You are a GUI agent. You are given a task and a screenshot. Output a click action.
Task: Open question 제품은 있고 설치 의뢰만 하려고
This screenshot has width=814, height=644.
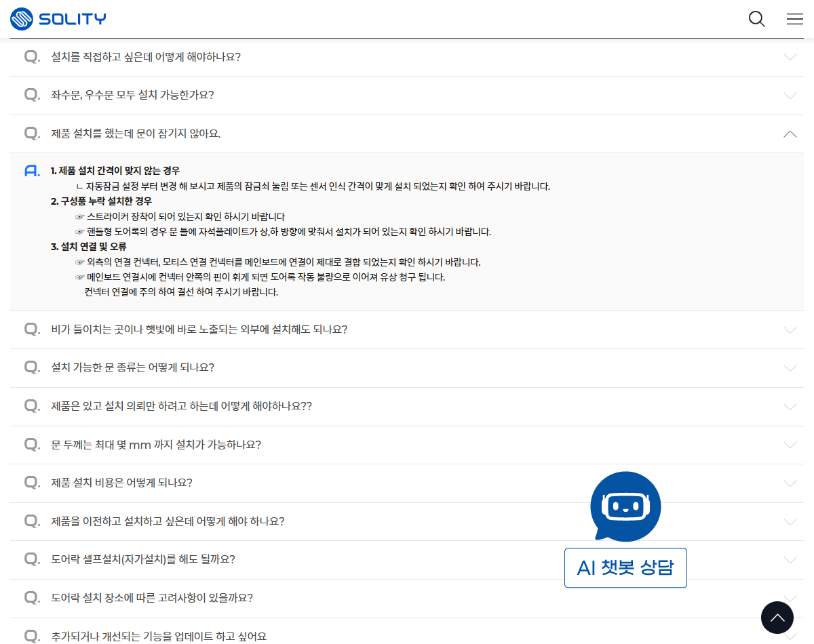pos(181,406)
